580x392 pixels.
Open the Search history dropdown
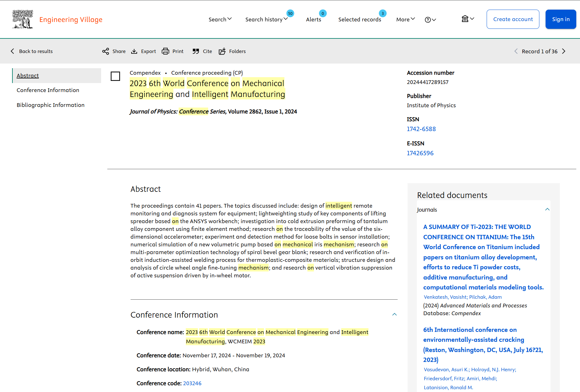point(267,20)
